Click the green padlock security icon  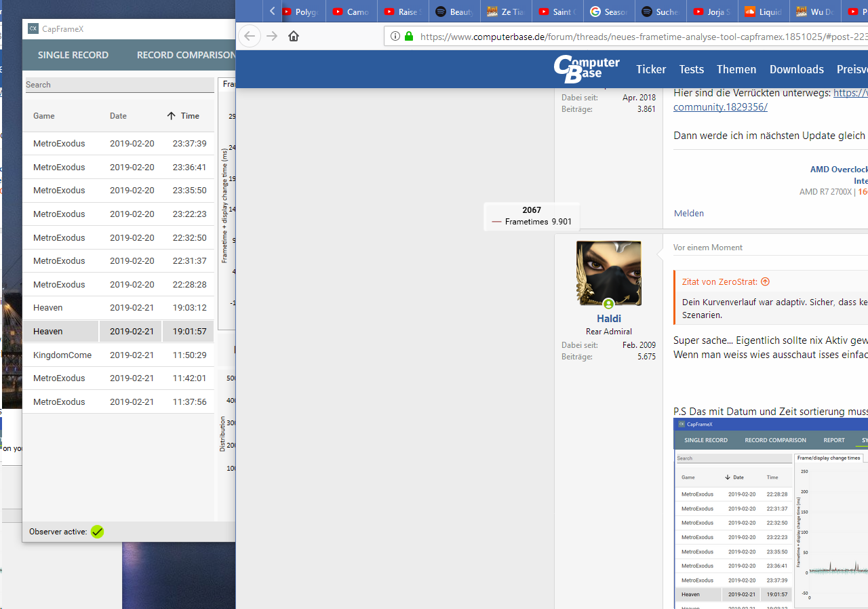click(409, 36)
